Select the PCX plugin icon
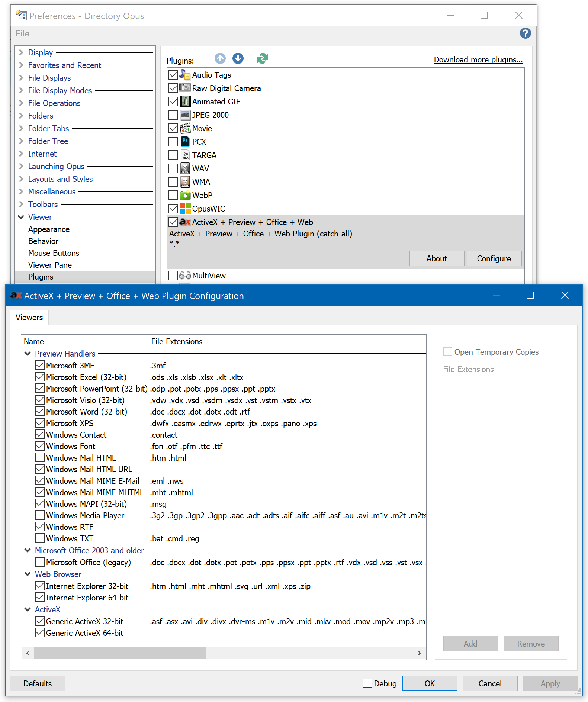The image size is (588, 702). tap(185, 142)
